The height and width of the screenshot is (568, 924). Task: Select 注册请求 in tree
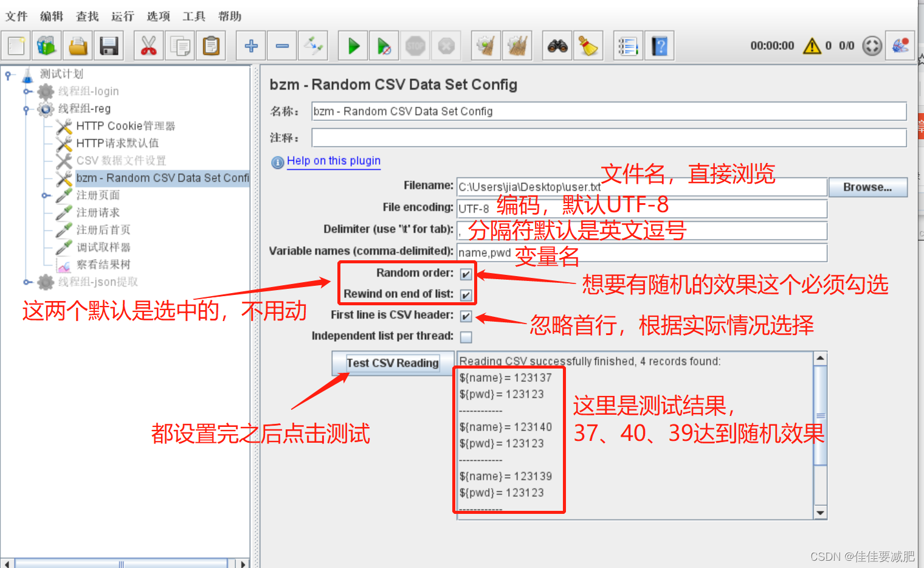pyautogui.click(x=98, y=213)
